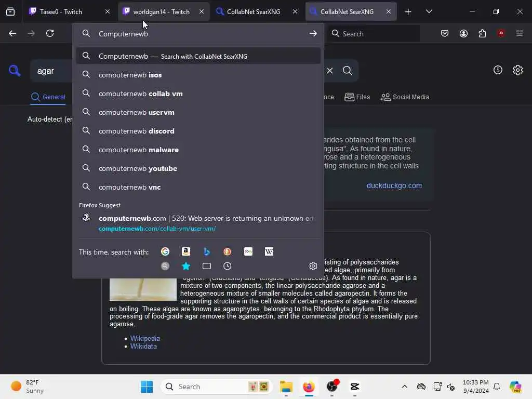This screenshot has height=399, width=532.
Task: Open the Pocket save icon
Action: tap(445, 33)
